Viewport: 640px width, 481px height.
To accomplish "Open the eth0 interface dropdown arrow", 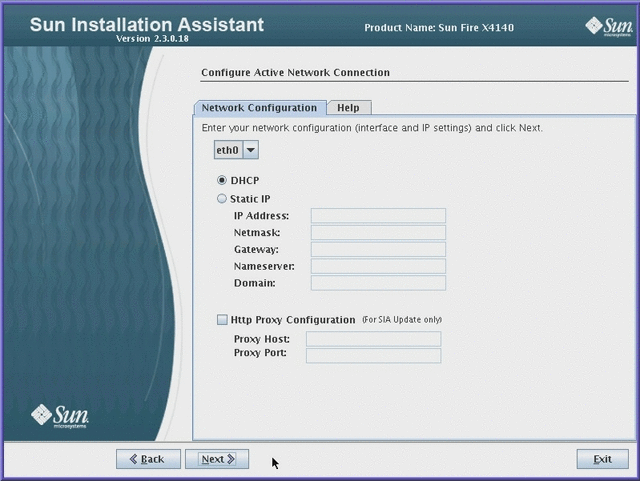I will coord(251,150).
